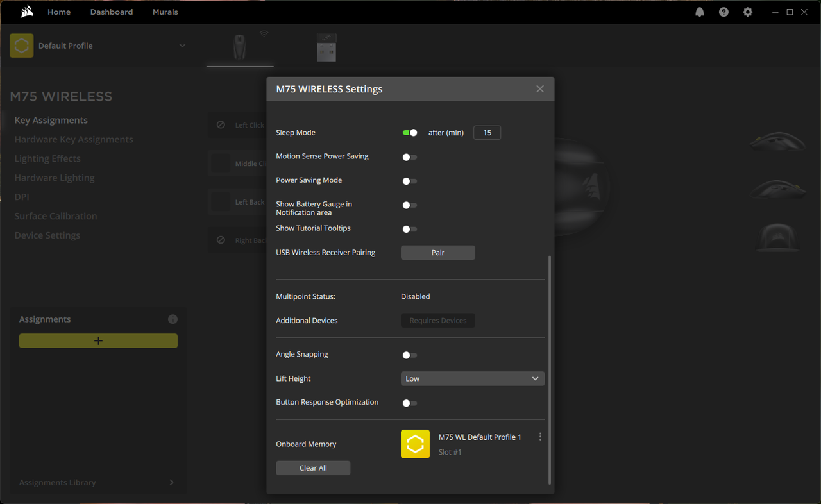Open the onboard profile three-dot menu

540,437
